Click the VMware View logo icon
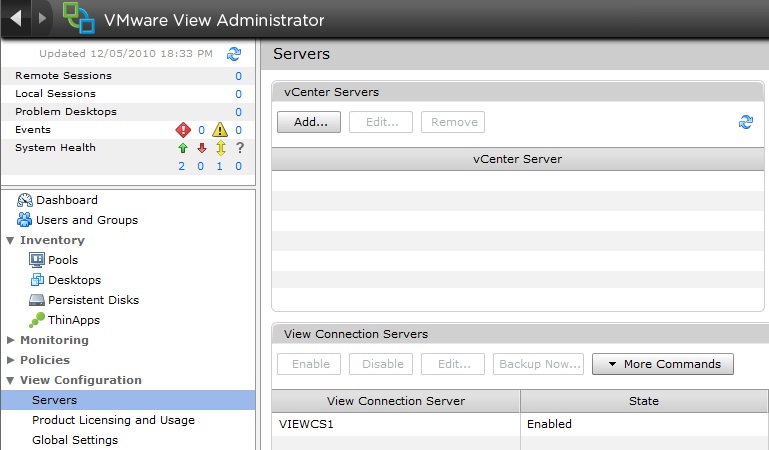The height and width of the screenshot is (450, 769). (78, 18)
